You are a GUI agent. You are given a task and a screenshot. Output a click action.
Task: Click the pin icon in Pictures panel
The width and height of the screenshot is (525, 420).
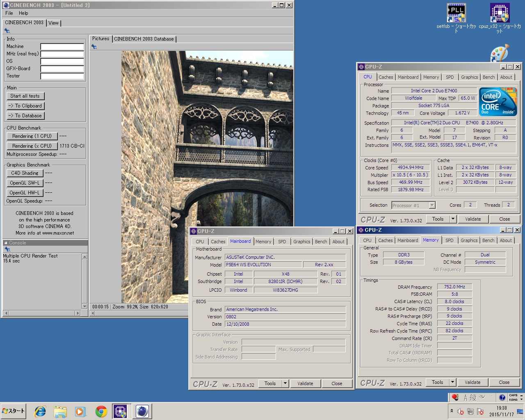(94, 47)
